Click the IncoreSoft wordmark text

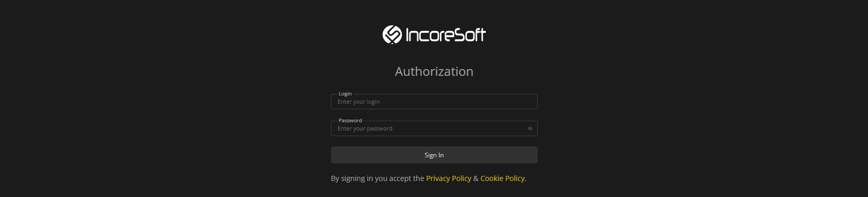point(446,35)
